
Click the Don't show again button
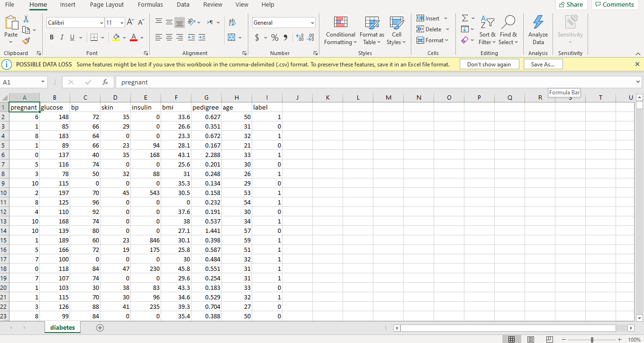click(489, 64)
